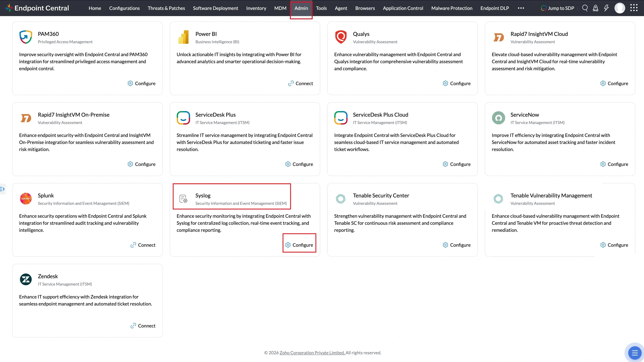The width and height of the screenshot is (644, 362).
Task: Click the Rapid7 InsightVM Cloud logo
Action: click(498, 38)
